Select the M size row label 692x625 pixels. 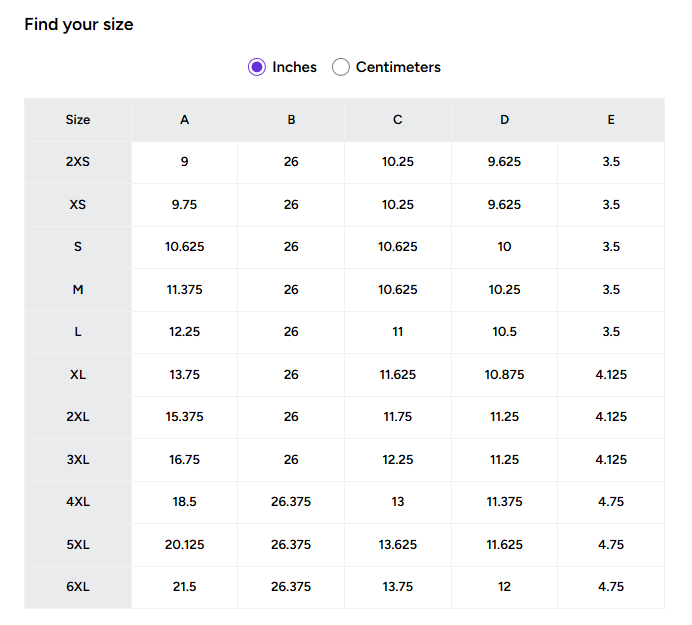point(78,290)
